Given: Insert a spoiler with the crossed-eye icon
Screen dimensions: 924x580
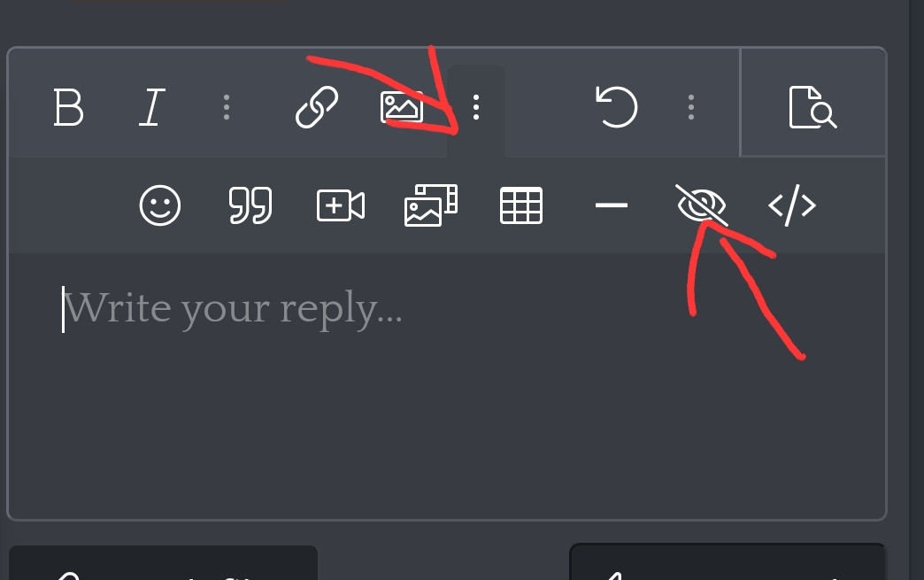Looking at the screenshot, I should 701,205.
